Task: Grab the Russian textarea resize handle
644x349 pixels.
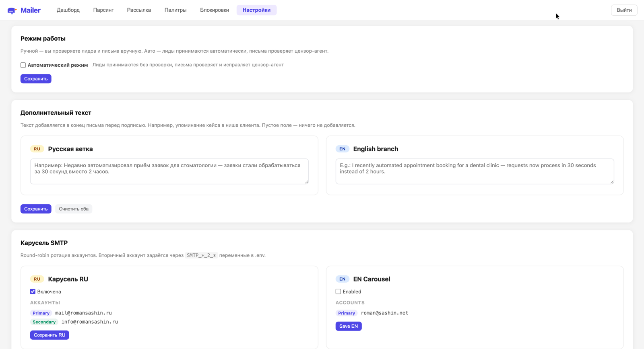Action: [306, 182]
